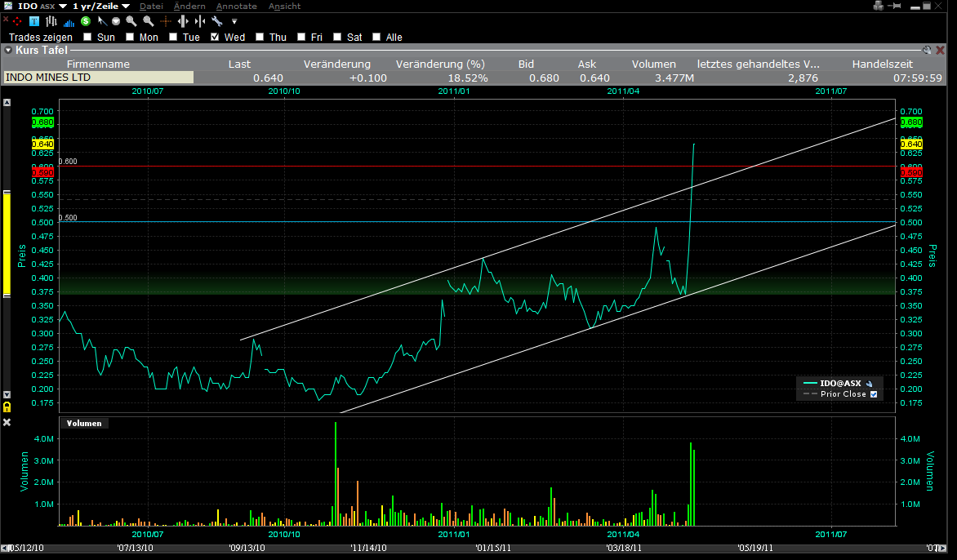This screenshot has width=957, height=560.
Task: Click the Last column header
Action: (239, 64)
